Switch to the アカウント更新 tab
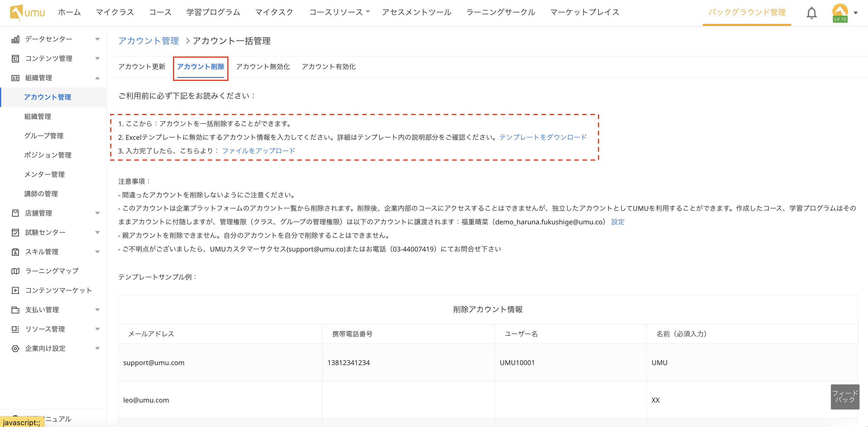This screenshot has width=868, height=427. [x=142, y=67]
